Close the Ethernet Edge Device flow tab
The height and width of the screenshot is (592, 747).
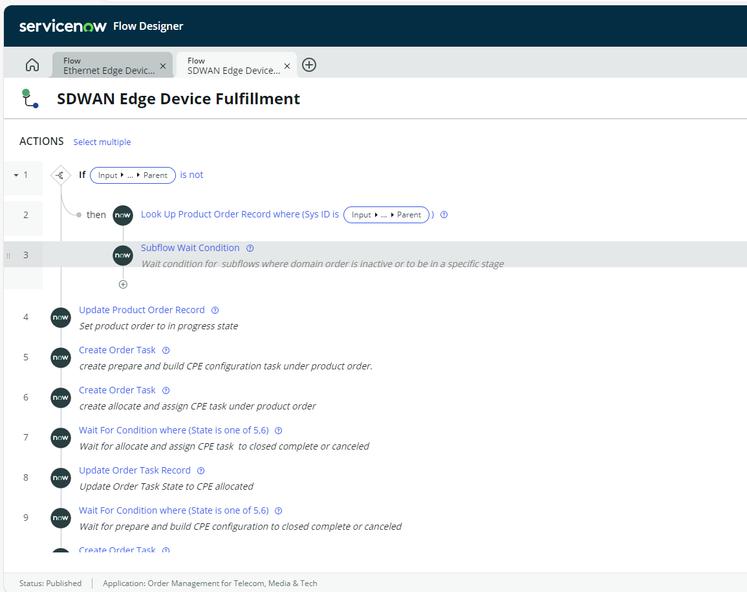pos(163,66)
